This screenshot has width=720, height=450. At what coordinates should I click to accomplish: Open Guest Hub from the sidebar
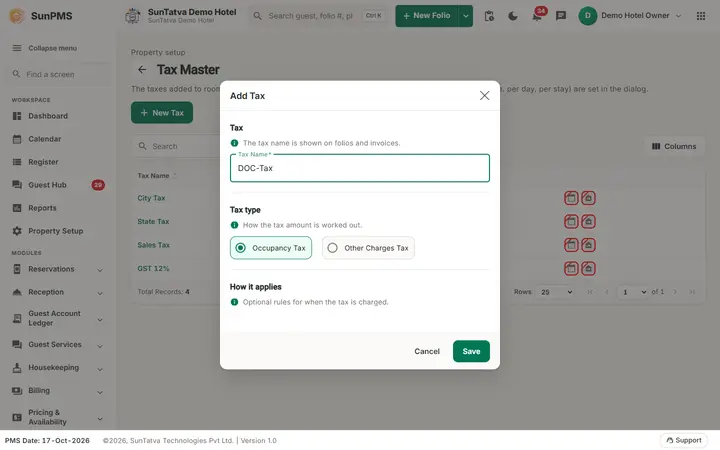click(57, 185)
